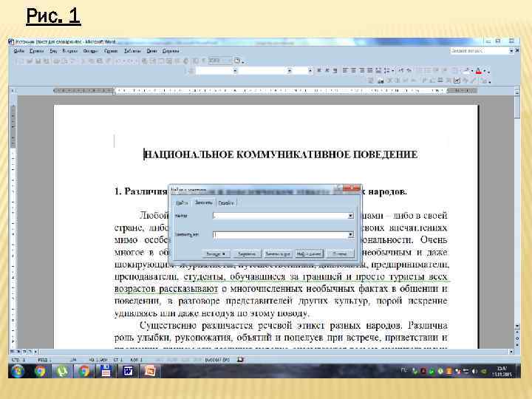Align text right
The image size is (532, 399).
[x=361, y=71]
